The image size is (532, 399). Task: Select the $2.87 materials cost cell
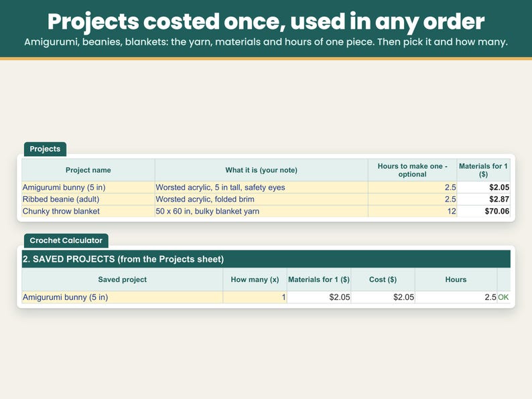(x=483, y=199)
